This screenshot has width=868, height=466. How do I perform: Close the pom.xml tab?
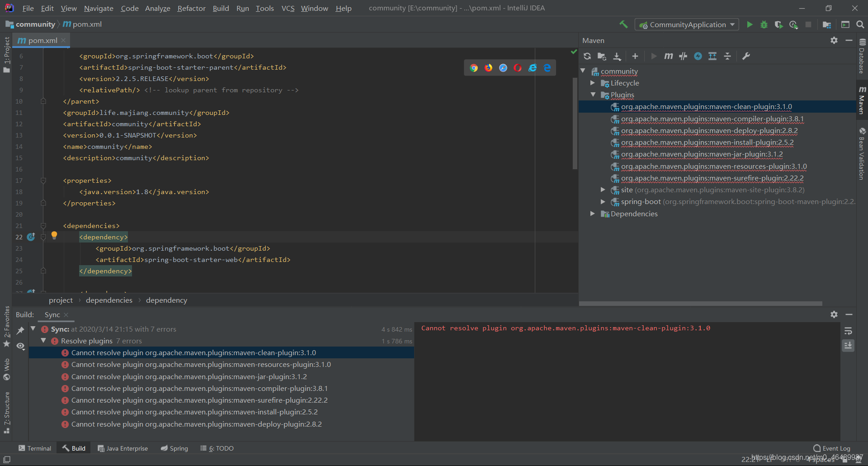[63, 40]
